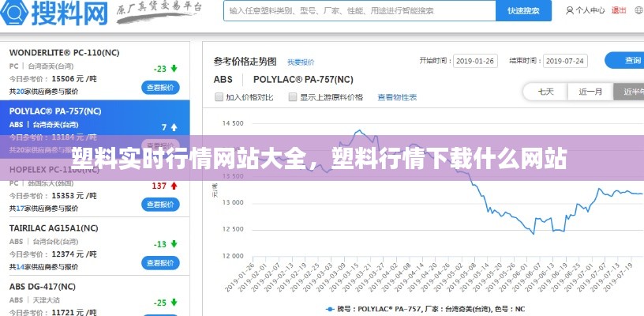Viewport: 644px width, 316px height.
Task: Click green down arrow on WONDERLITE PC-110
Action: pyautogui.click(x=174, y=69)
